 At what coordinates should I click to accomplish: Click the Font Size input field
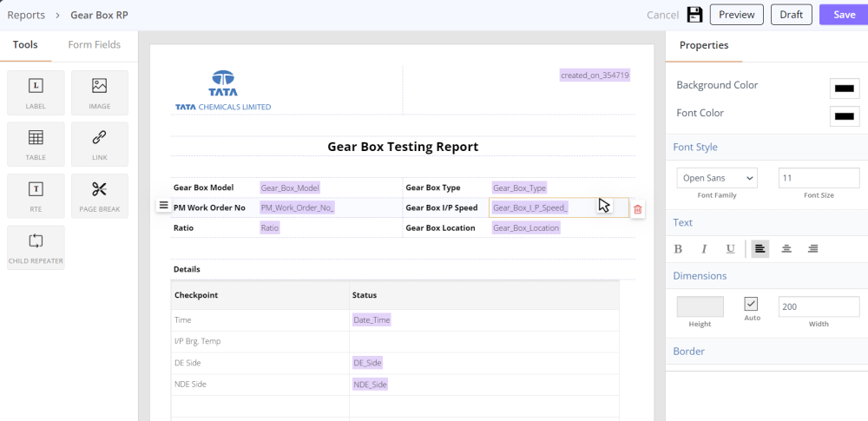[819, 178]
